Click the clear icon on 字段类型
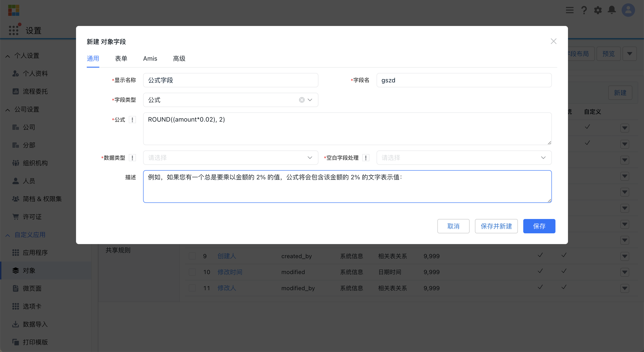This screenshot has width=644, height=352. pyautogui.click(x=302, y=100)
